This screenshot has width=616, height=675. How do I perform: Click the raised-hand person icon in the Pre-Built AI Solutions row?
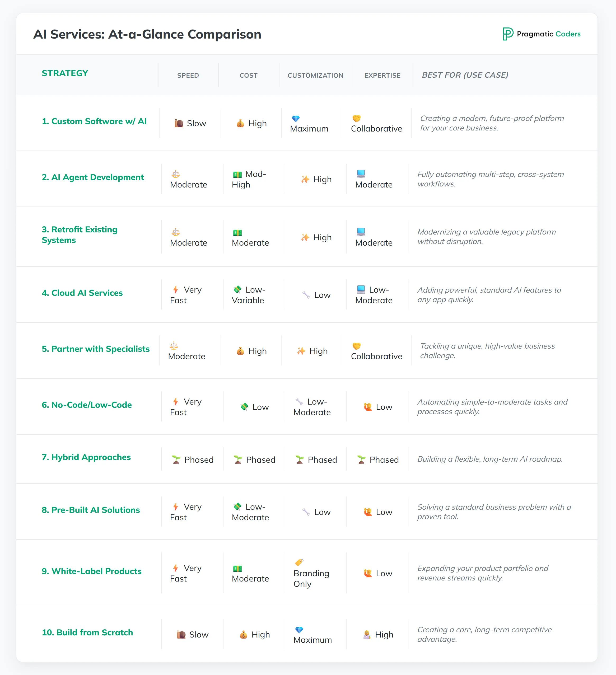pyautogui.click(x=368, y=512)
